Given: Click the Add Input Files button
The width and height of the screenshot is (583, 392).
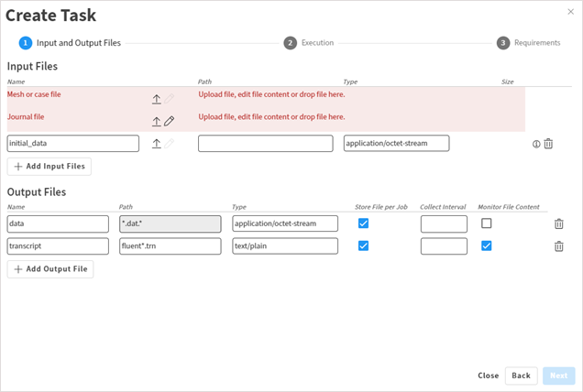Looking at the screenshot, I should pyautogui.click(x=49, y=167).
